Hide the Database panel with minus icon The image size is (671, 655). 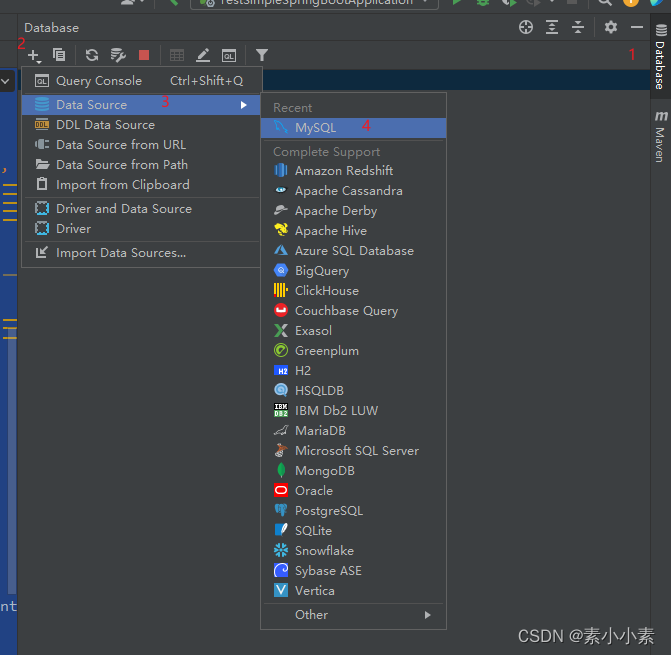pos(637,27)
